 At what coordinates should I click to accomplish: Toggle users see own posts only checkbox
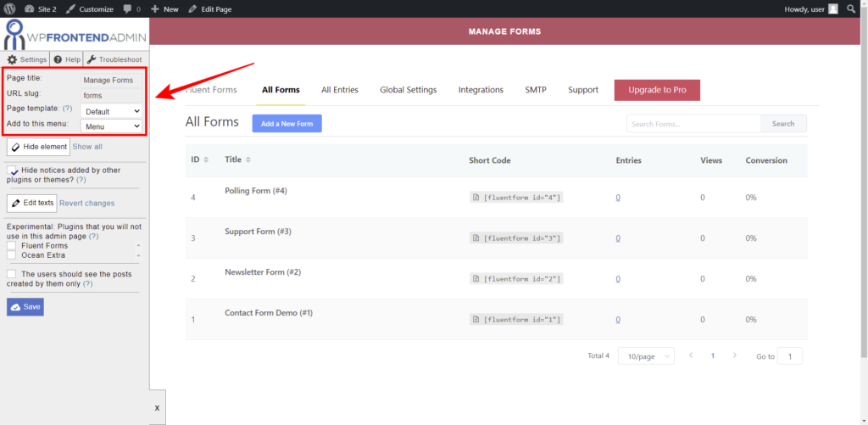tap(12, 274)
